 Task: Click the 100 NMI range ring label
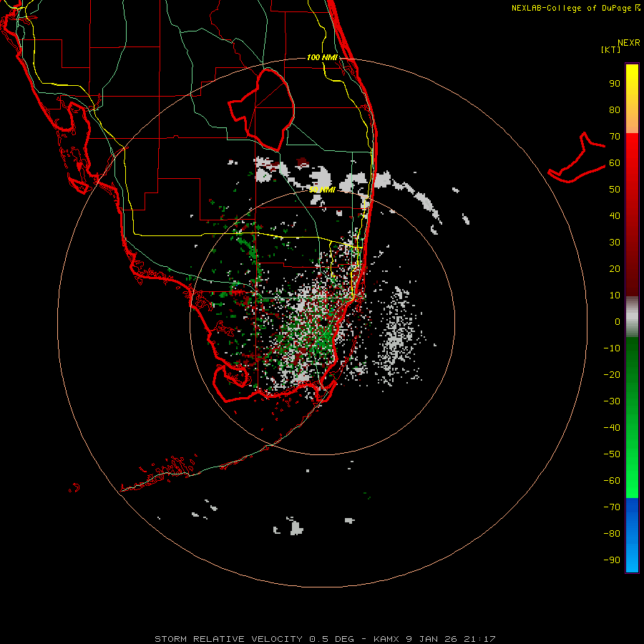pyautogui.click(x=322, y=57)
